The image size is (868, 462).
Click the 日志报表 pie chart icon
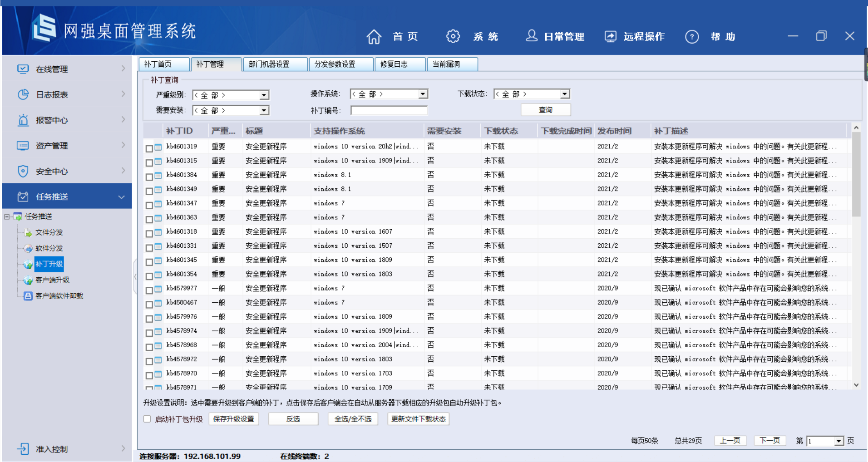(23, 94)
